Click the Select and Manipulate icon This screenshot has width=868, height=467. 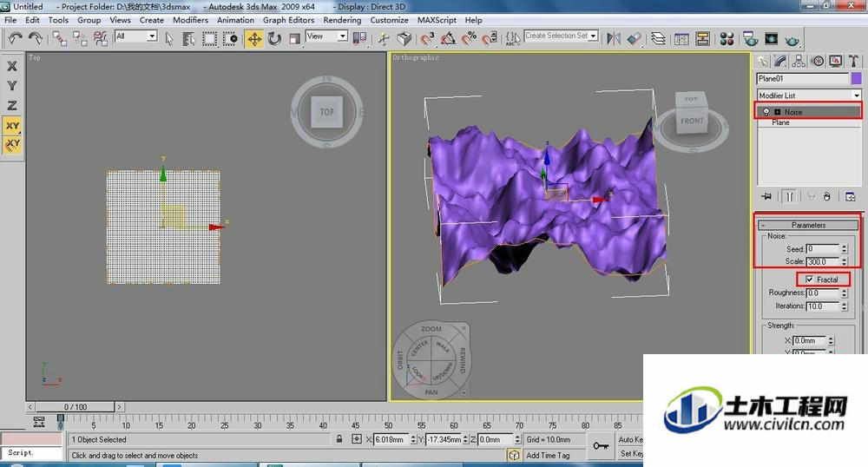(383, 38)
